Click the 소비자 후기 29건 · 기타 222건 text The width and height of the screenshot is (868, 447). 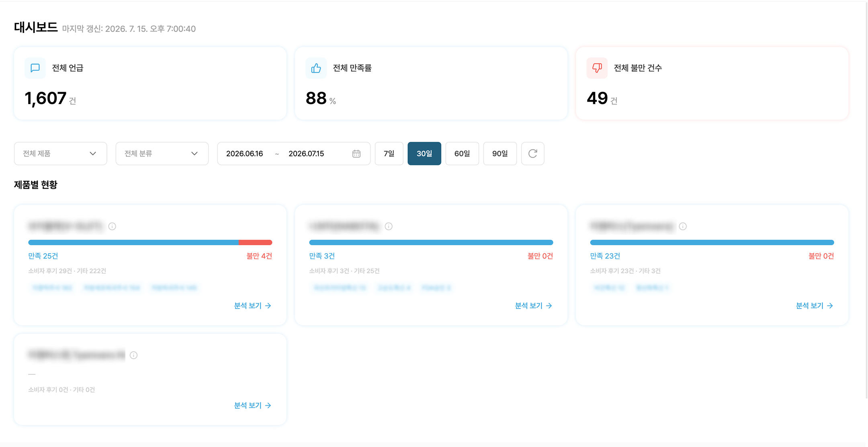67,271
